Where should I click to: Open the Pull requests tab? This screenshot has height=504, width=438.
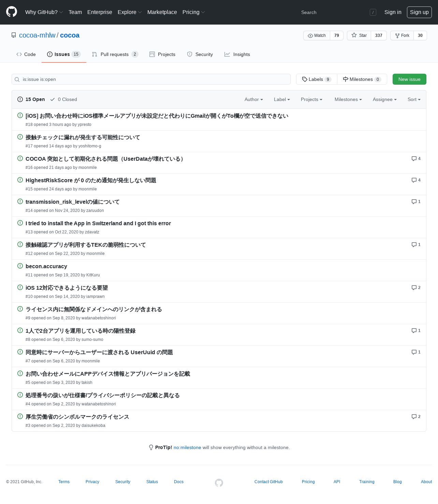click(115, 54)
